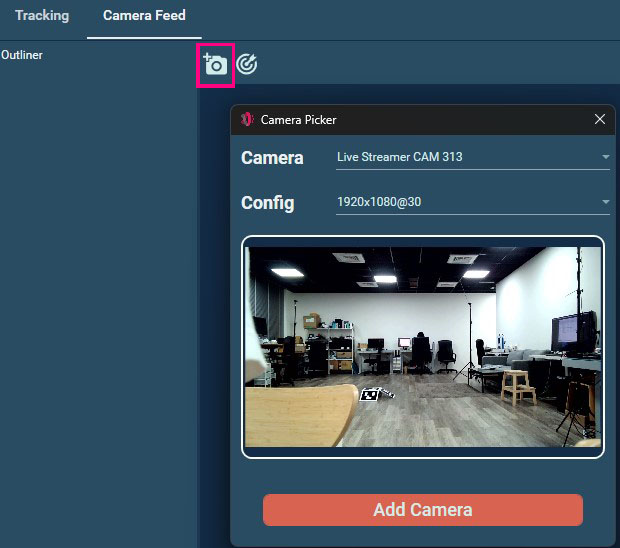Click the bold Camera field label
This screenshot has width=620, height=548.
click(272, 158)
